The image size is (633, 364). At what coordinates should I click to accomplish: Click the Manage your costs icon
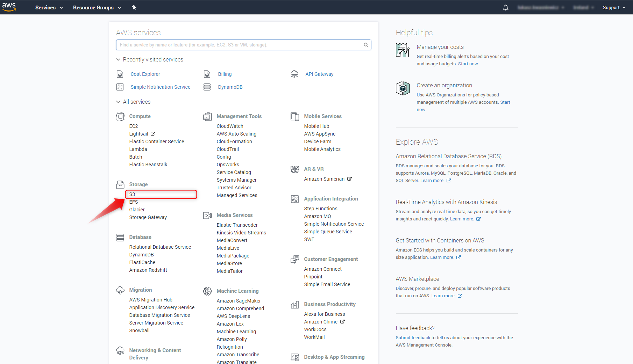click(403, 50)
